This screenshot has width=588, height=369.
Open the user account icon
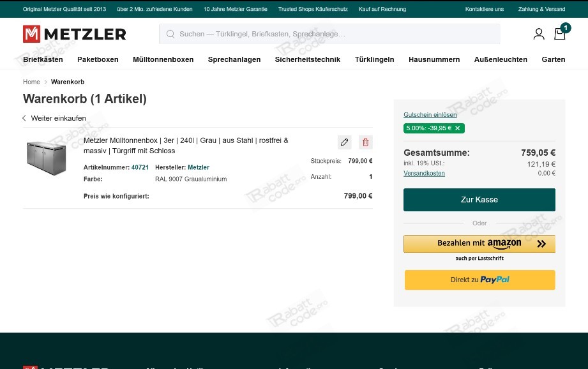[539, 34]
